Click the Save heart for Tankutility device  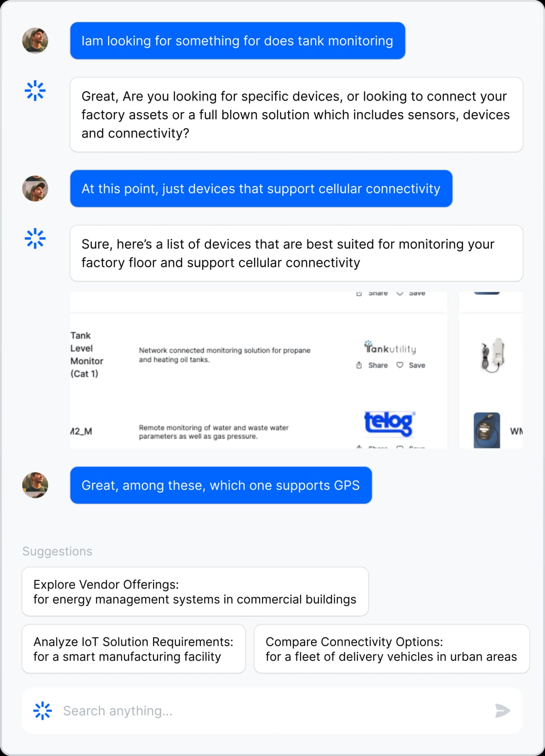point(400,365)
